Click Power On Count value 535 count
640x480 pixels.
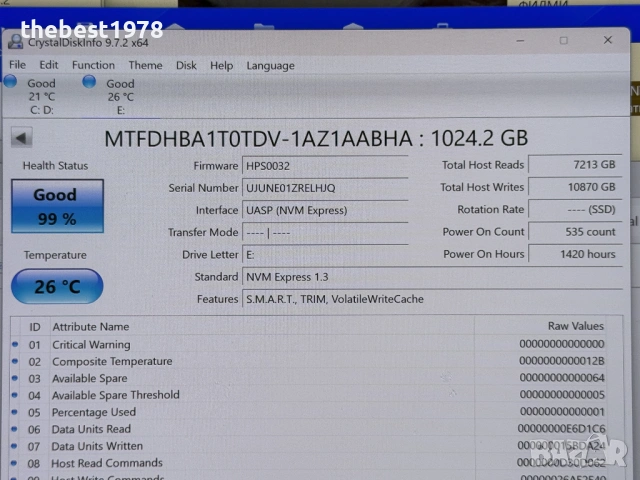coord(575,231)
